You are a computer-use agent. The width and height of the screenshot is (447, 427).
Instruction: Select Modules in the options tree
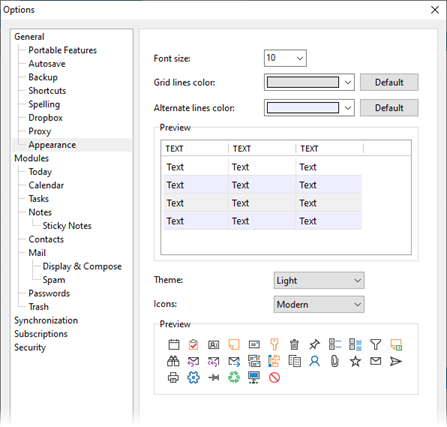[32, 158]
